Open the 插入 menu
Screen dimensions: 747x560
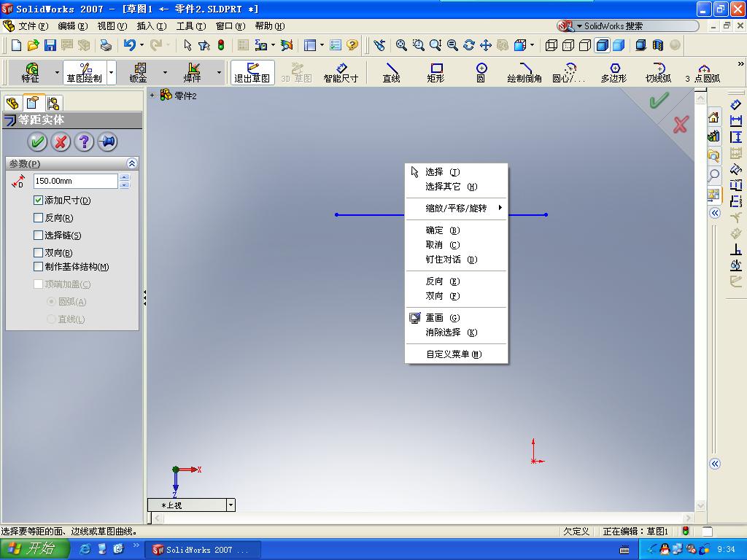[152, 26]
